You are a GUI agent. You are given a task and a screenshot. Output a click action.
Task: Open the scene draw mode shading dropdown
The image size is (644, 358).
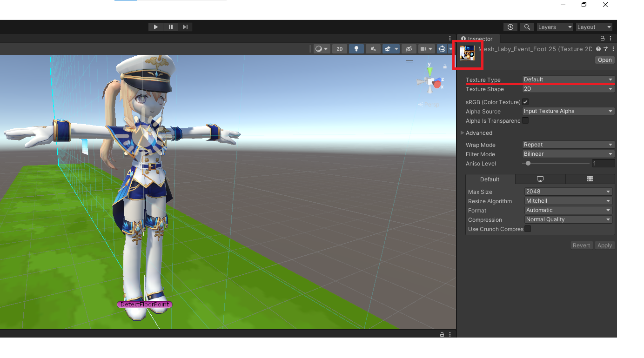[322, 49]
